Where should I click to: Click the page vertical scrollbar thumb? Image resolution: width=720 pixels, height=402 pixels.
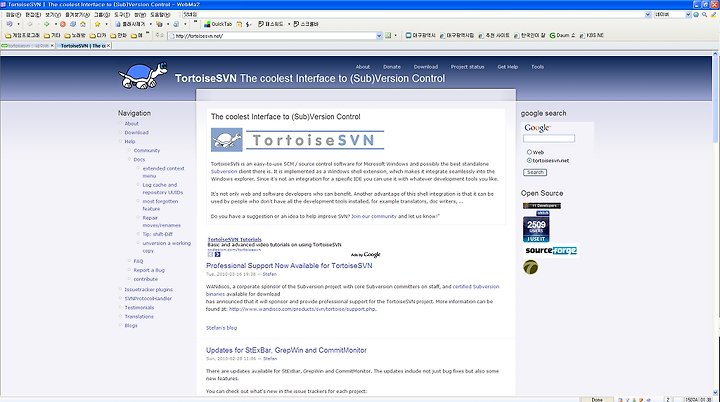[x=715, y=99]
